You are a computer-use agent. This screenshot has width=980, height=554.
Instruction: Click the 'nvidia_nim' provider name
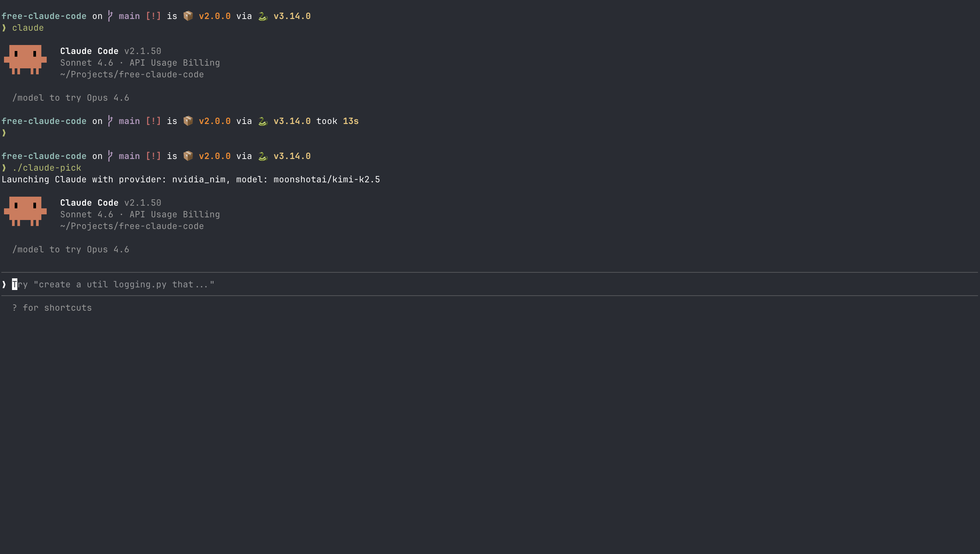198,180
